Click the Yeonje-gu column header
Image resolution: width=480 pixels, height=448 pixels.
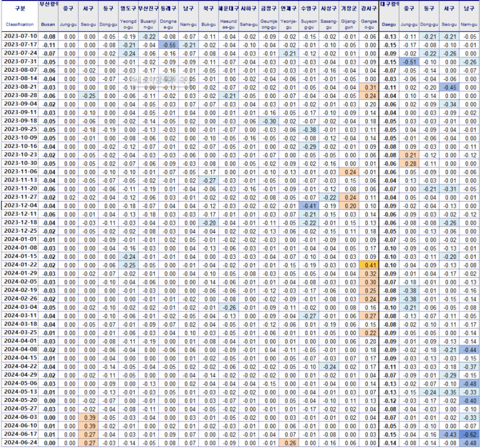[x=288, y=16]
